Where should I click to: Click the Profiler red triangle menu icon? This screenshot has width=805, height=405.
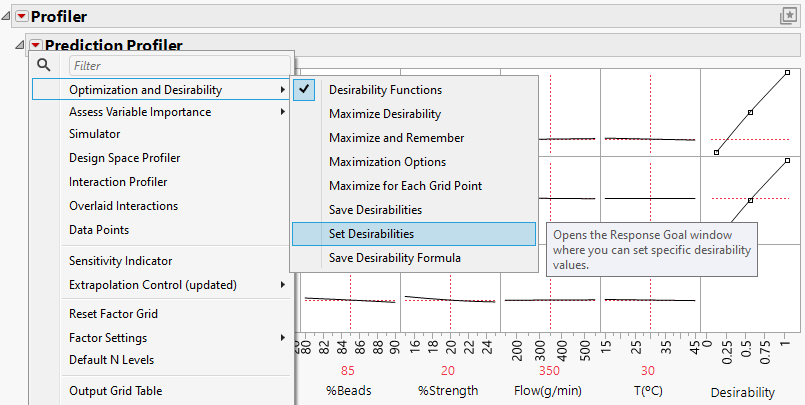(x=21, y=17)
